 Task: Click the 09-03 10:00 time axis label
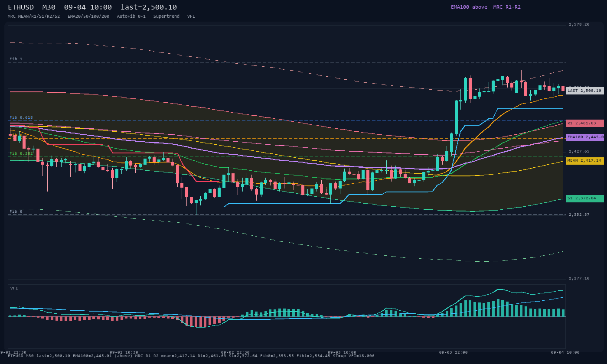point(342,352)
